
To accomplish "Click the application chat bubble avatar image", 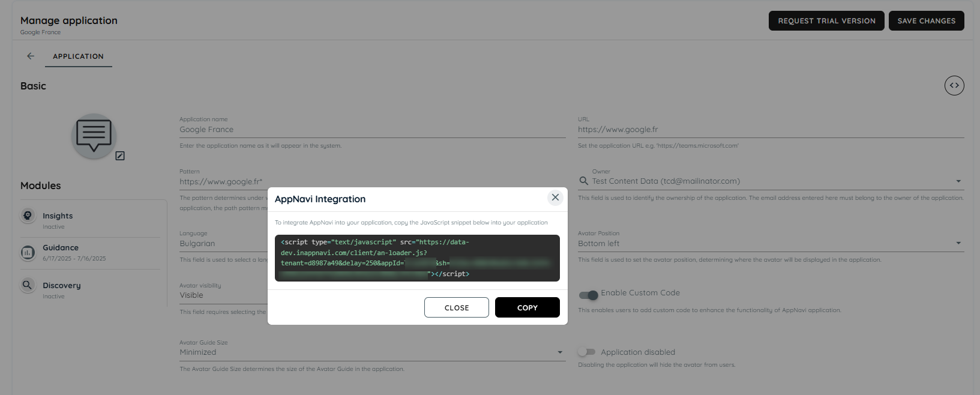I will (94, 136).
